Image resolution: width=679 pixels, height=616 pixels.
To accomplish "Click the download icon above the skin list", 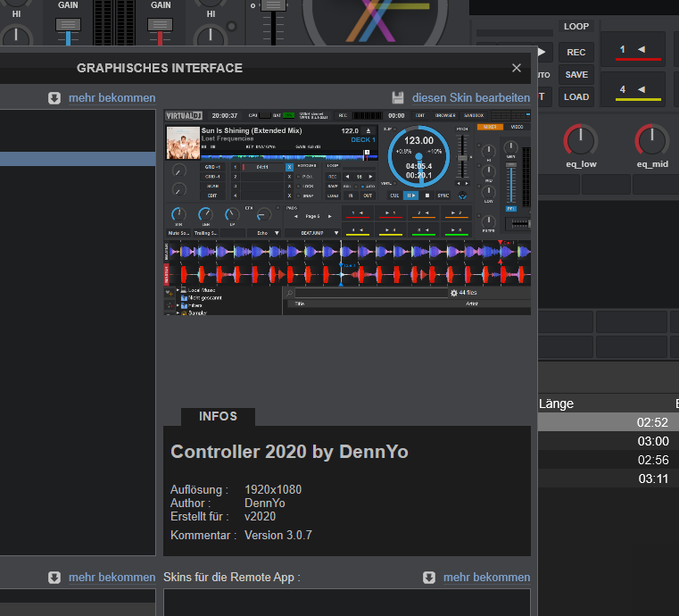I will (54, 98).
